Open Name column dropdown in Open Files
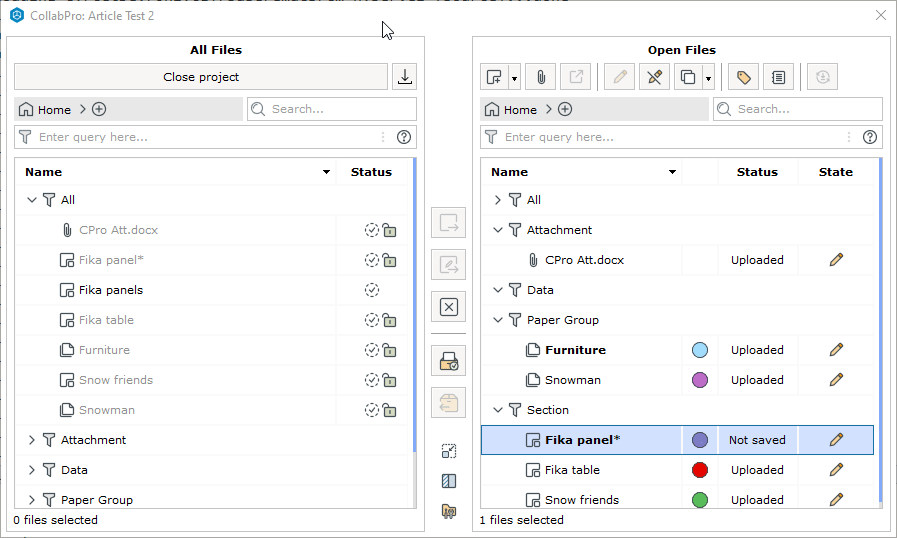 [672, 172]
